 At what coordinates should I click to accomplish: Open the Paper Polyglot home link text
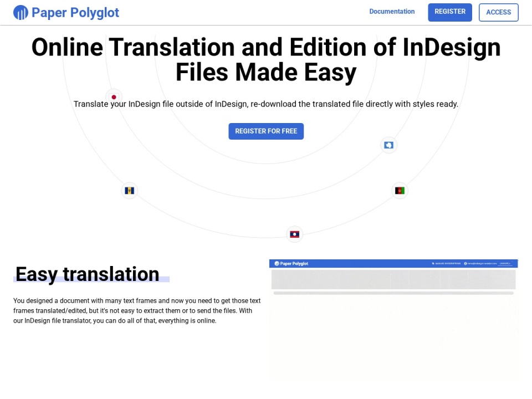pos(75,13)
